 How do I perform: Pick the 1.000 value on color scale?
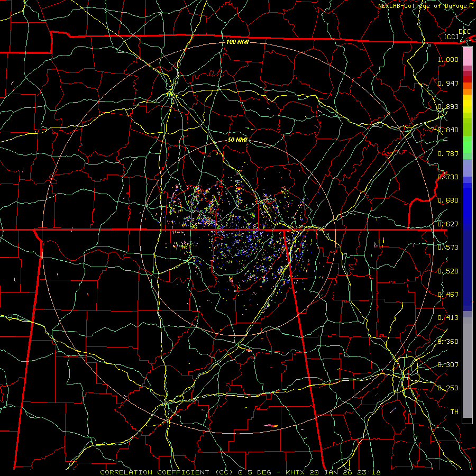click(x=448, y=59)
